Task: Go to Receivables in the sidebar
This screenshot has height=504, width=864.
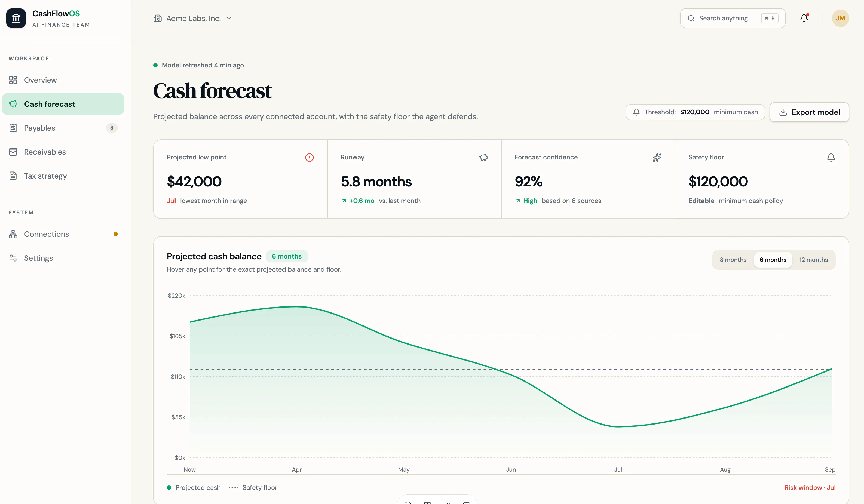Action: pyautogui.click(x=63, y=152)
